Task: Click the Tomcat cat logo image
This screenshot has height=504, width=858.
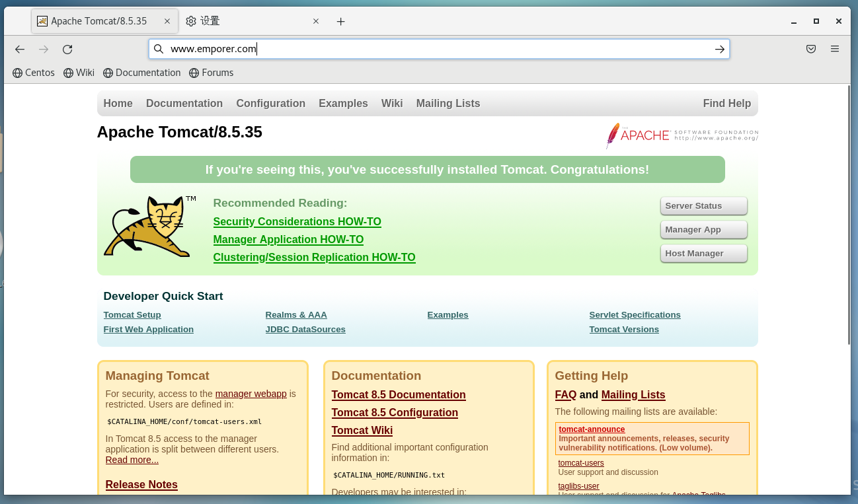Action: [149, 226]
